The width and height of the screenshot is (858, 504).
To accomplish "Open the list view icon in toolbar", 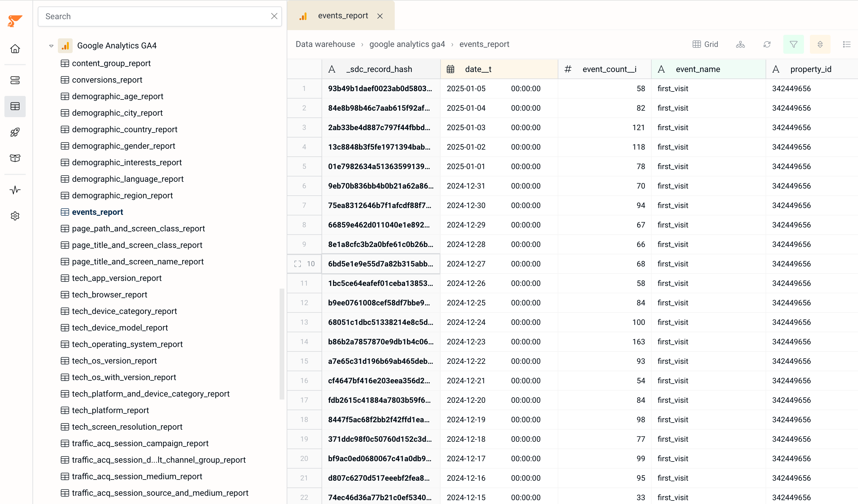I will point(846,44).
